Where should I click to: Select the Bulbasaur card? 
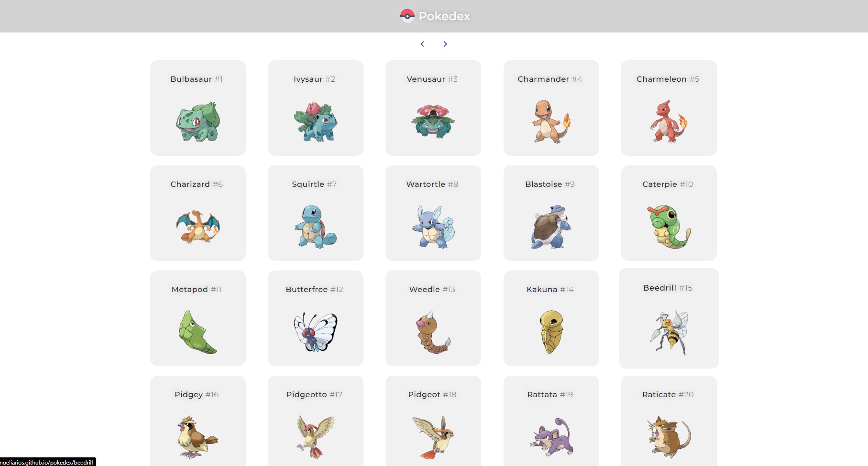tap(198, 108)
